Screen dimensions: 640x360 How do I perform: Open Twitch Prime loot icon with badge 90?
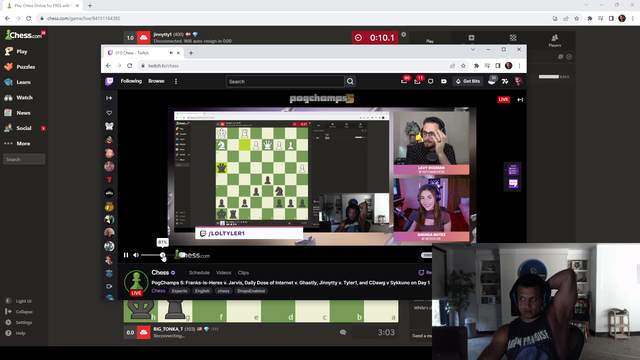click(404, 81)
